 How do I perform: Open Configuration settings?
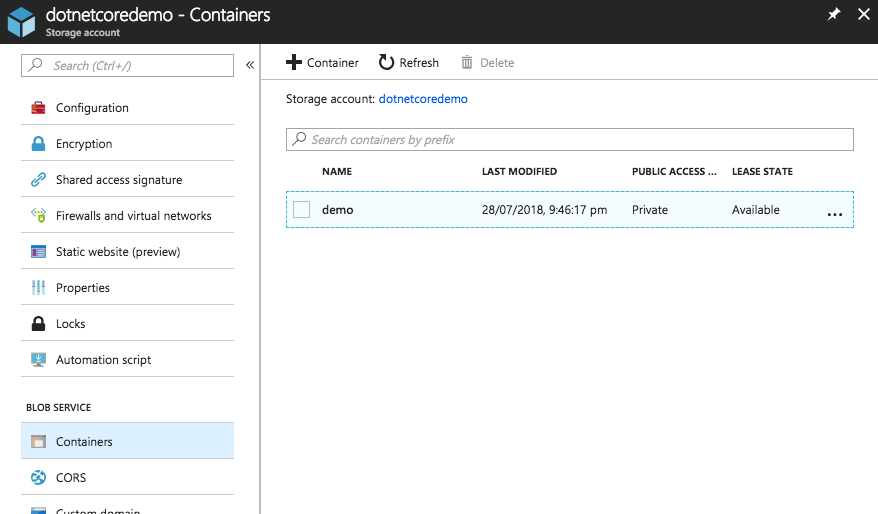[127, 108]
